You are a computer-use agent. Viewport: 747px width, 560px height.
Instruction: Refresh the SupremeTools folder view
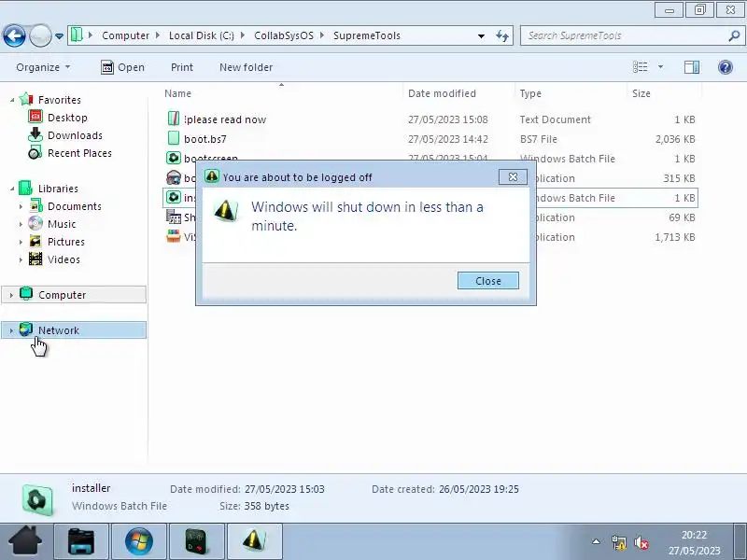point(502,35)
